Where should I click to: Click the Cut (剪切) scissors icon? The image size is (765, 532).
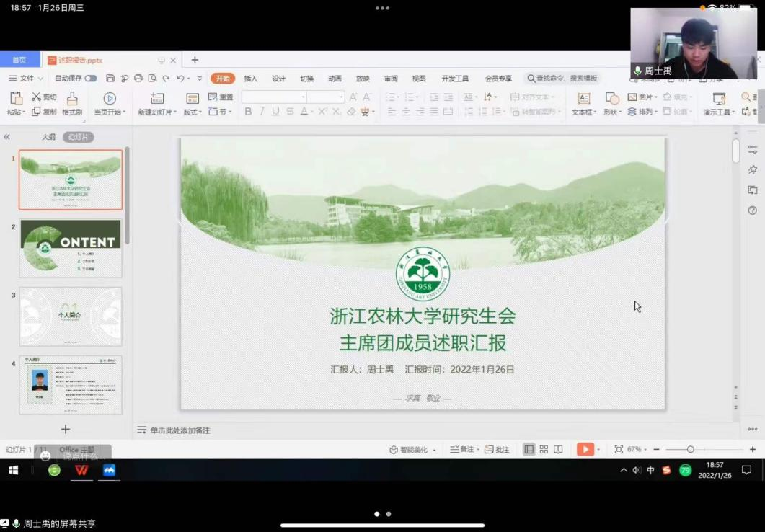(x=36, y=97)
